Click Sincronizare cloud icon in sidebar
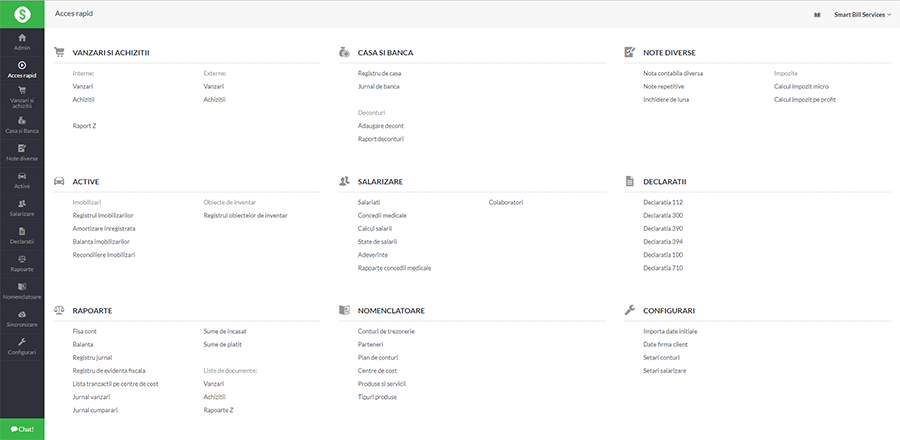 point(22,319)
